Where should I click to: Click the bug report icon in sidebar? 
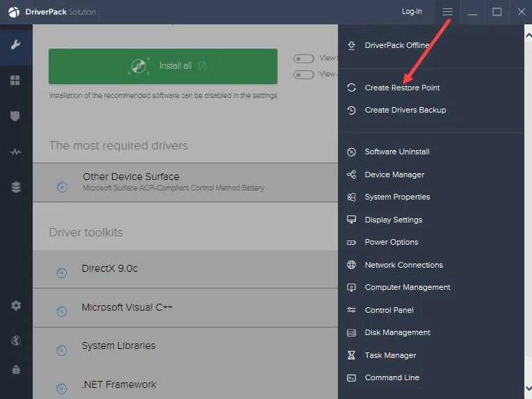16,370
